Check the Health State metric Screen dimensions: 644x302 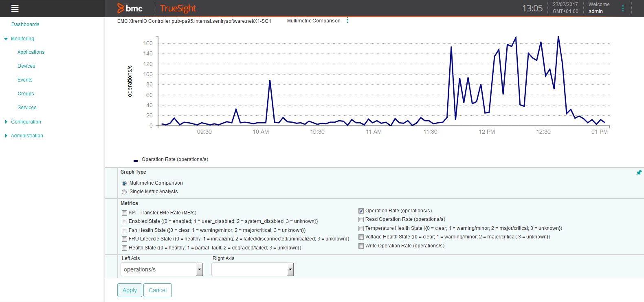coord(124,248)
